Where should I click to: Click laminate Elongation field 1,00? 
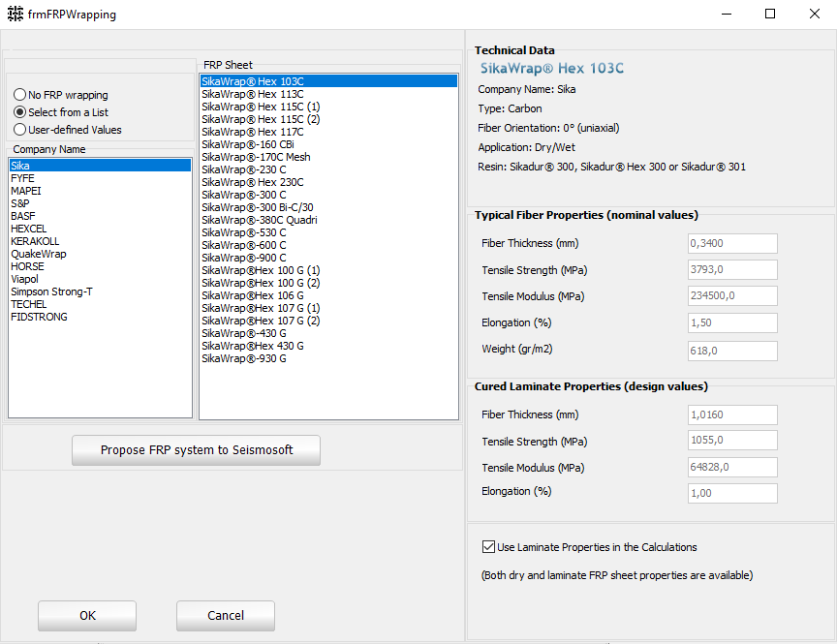coord(732,493)
